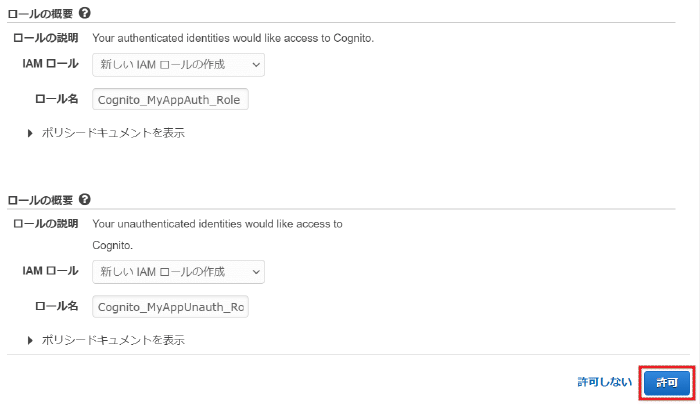The height and width of the screenshot is (404, 700).
Task: Click the 許可しない link
Action: [x=604, y=382]
